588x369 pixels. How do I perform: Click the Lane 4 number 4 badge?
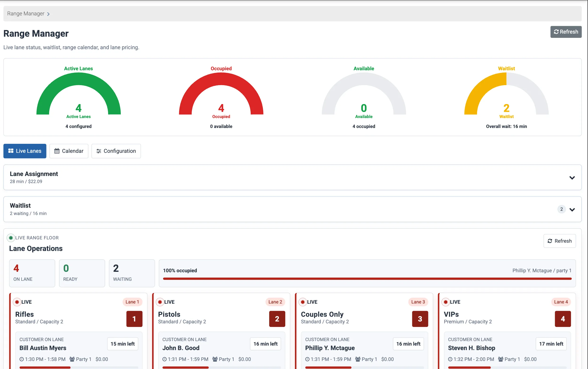pos(563,319)
